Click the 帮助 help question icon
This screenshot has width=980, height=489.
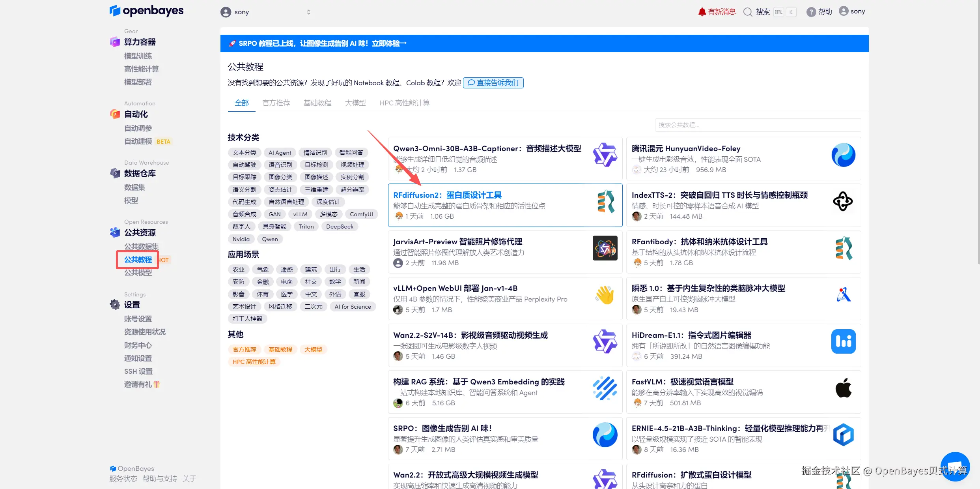pyautogui.click(x=811, y=12)
